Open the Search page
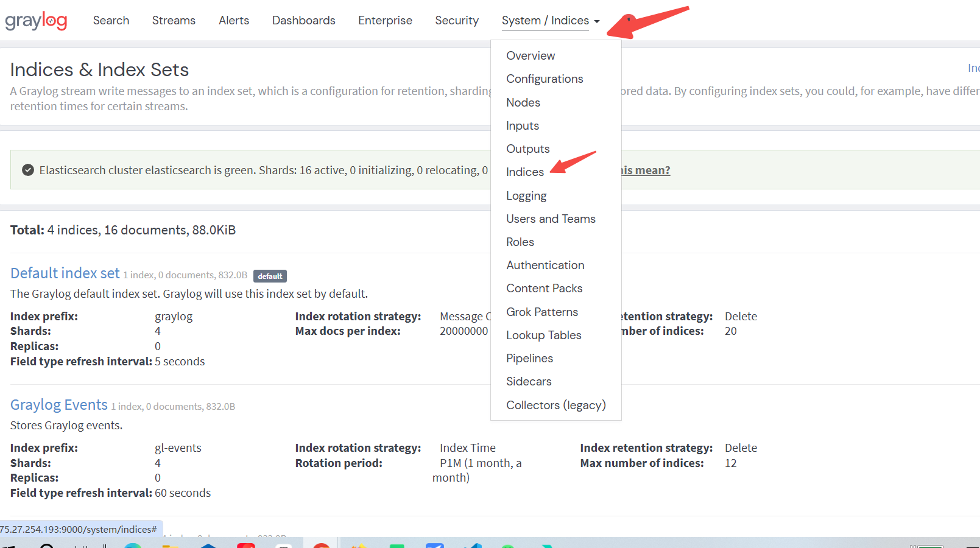The image size is (980, 548). tap(111, 20)
